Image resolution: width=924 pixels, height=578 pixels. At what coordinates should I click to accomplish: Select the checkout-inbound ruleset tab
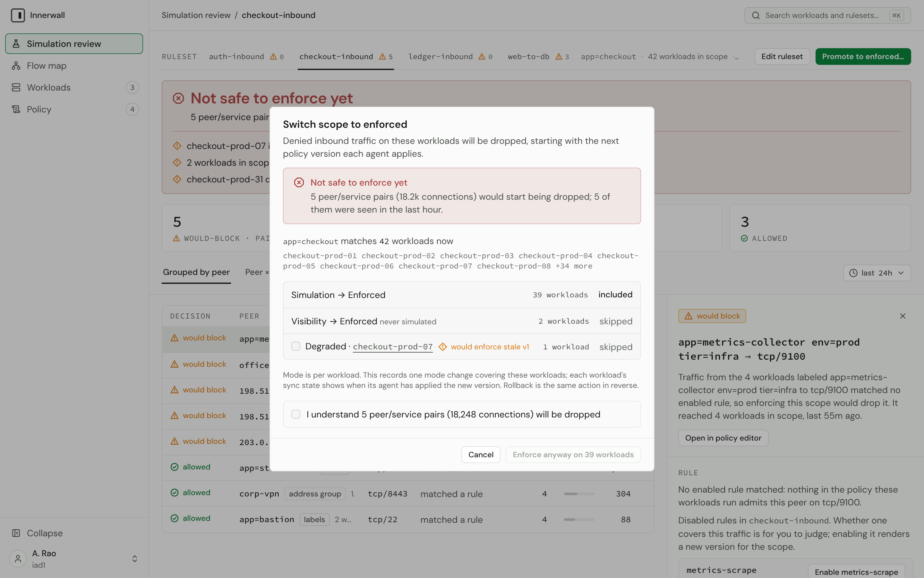[x=346, y=57]
